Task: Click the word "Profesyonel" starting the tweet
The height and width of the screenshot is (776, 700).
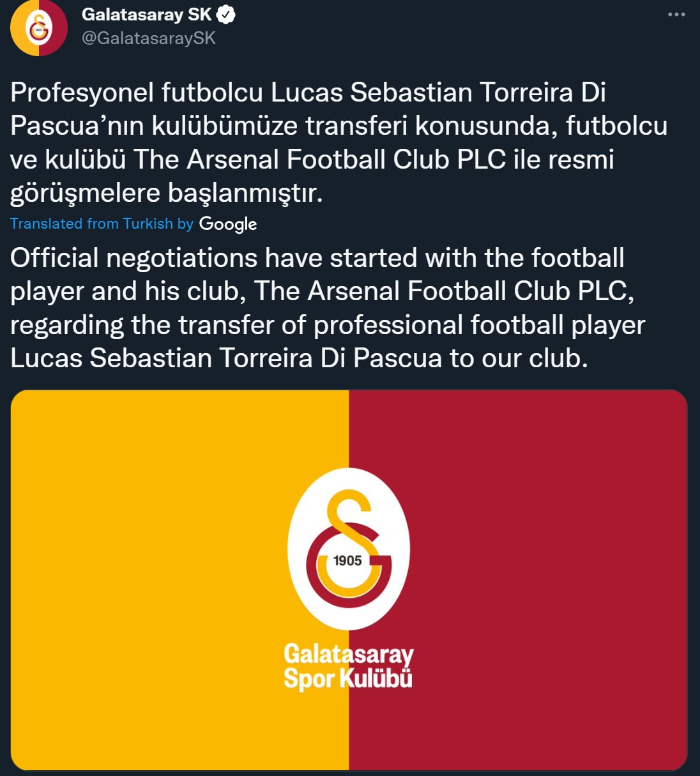Action: [x=82, y=93]
